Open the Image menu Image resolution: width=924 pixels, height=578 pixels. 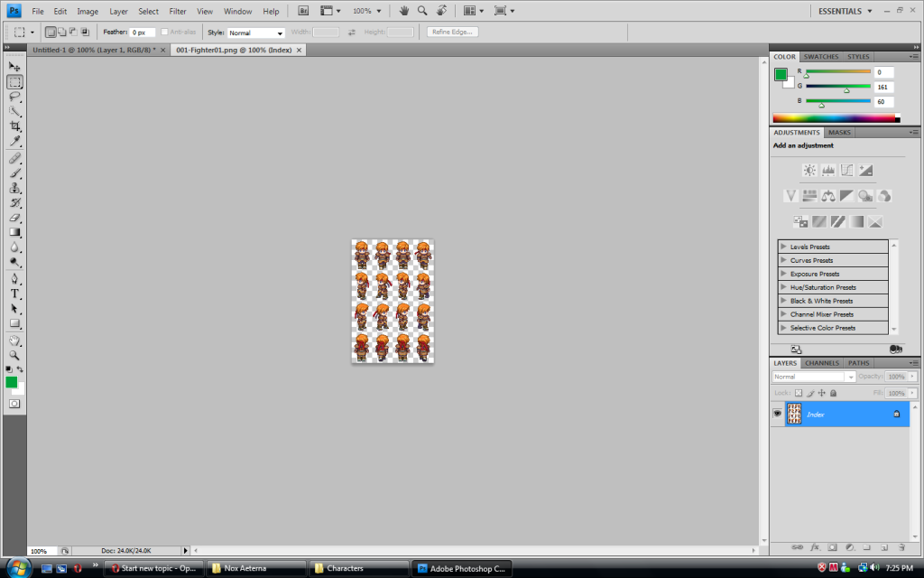point(88,11)
